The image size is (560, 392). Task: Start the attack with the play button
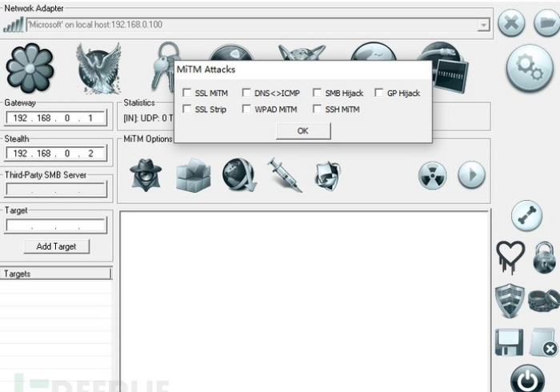point(471,175)
